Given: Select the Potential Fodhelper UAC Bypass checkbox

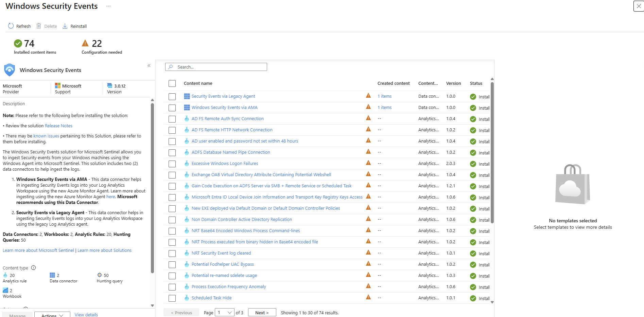Looking at the screenshot, I should tap(172, 265).
